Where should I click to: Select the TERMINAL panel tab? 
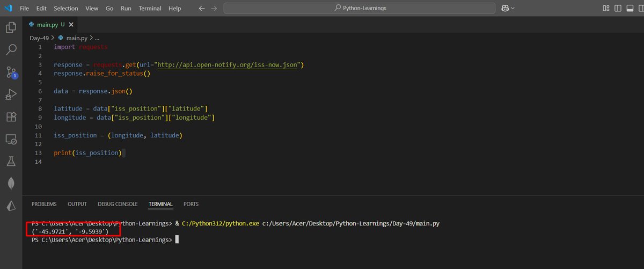click(160, 204)
